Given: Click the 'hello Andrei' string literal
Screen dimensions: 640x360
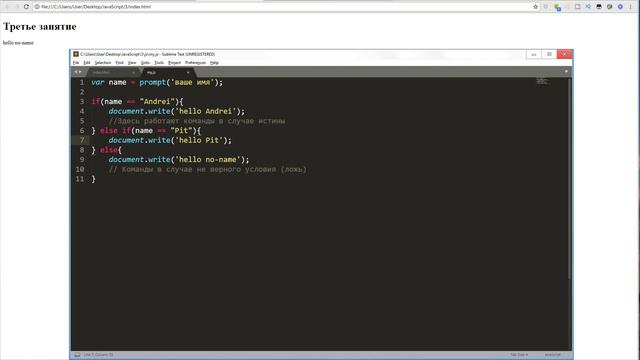Looking at the screenshot, I should 205,111.
